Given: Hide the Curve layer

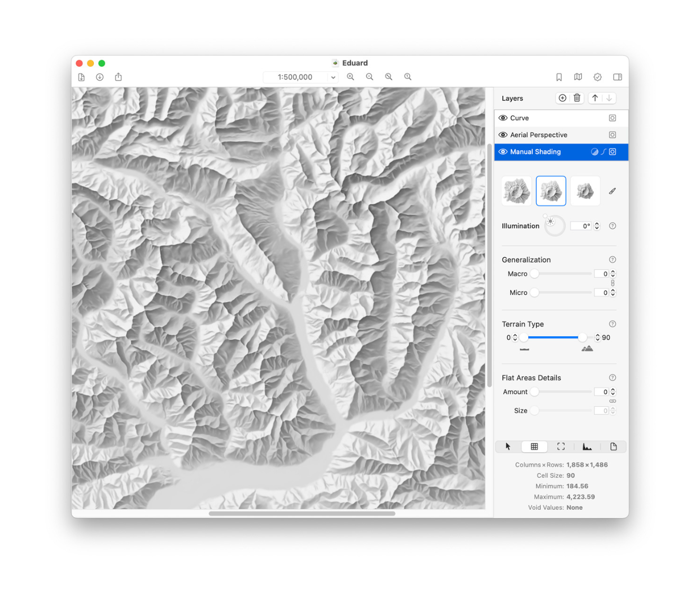Looking at the screenshot, I should coord(503,118).
